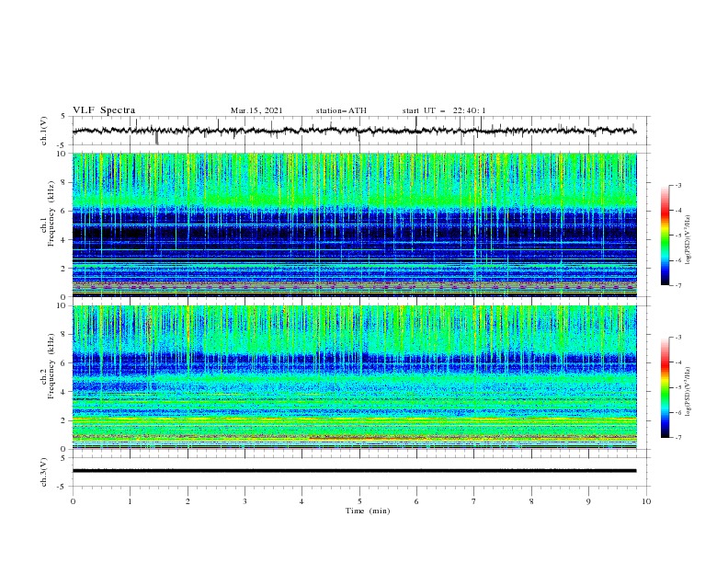Image resolution: width=728 pixels, height=563 pixels.
Task: Click the "-3" tick on ch.2 colorbar
Action: pyautogui.click(x=677, y=338)
